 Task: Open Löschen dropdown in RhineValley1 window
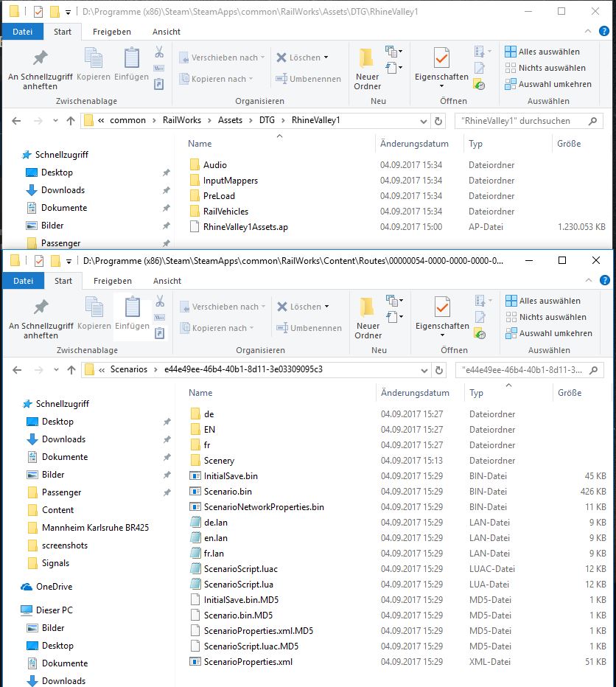[x=326, y=57]
